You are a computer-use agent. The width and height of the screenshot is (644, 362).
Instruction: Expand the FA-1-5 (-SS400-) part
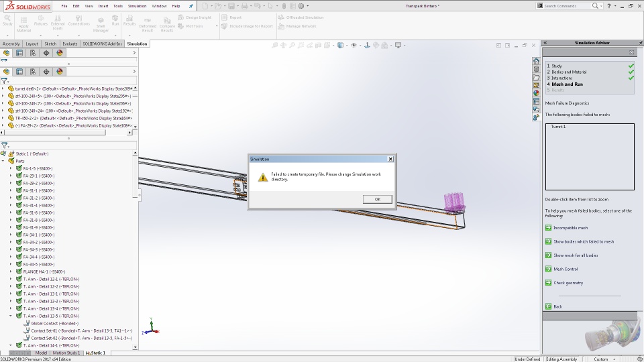[x=11, y=169]
